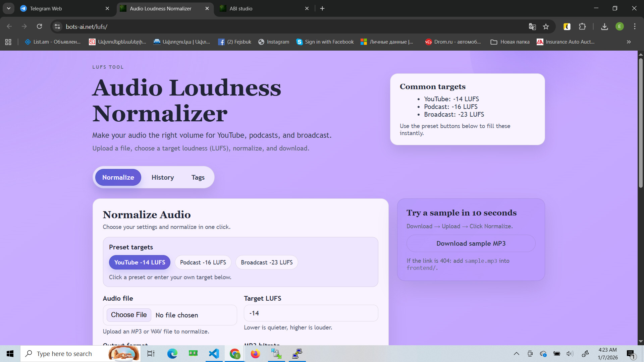Switch to the History tab
The height and width of the screenshot is (362, 644).
(x=163, y=177)
